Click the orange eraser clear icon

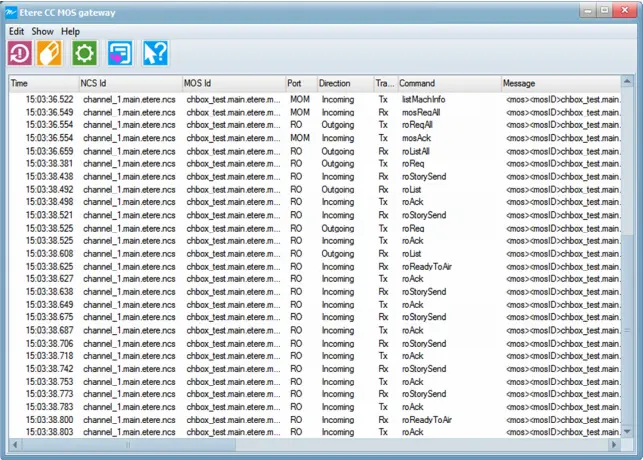50,53
